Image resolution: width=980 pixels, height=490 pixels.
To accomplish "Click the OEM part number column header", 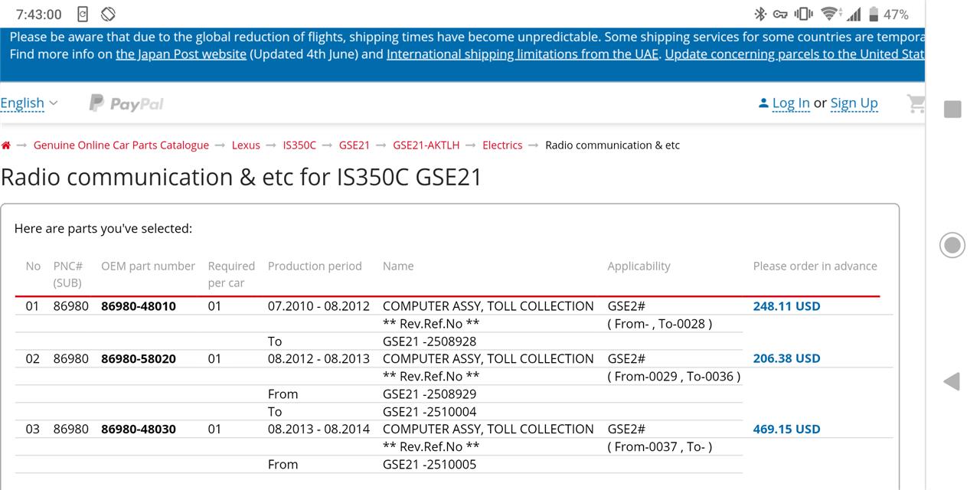I will [x=148, y=266].
